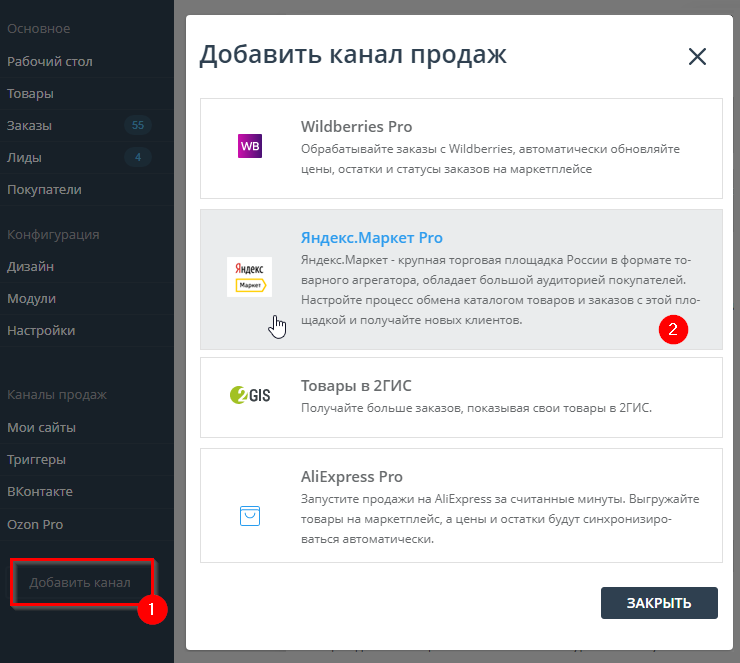Click Добавить канал in the sidebar
Screen dimensions: 740x663
click(x=80, y=582)
